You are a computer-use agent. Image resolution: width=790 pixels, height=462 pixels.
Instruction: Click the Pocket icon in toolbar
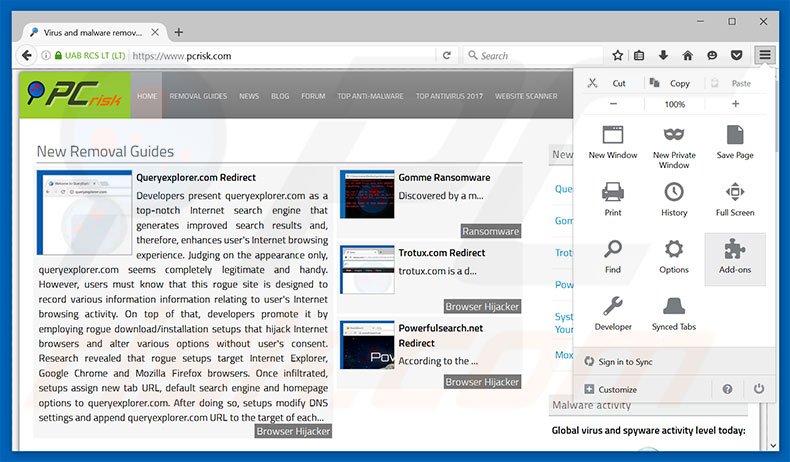(x=736, y=55)
